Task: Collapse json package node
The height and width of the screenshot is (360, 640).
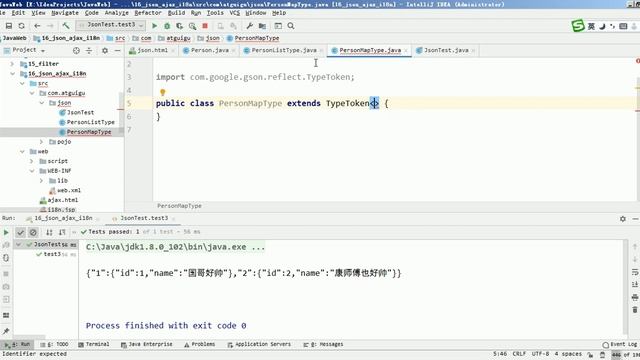Action: (42, 103)
